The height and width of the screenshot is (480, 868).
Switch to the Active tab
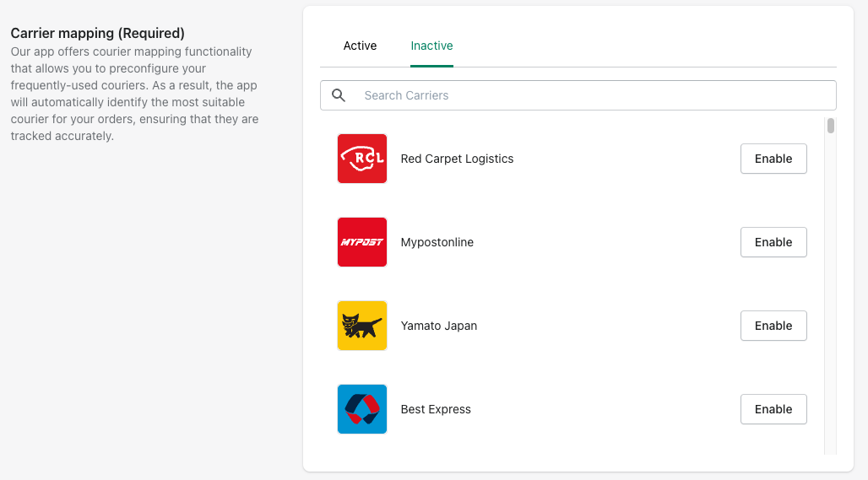tap(360, 46)
